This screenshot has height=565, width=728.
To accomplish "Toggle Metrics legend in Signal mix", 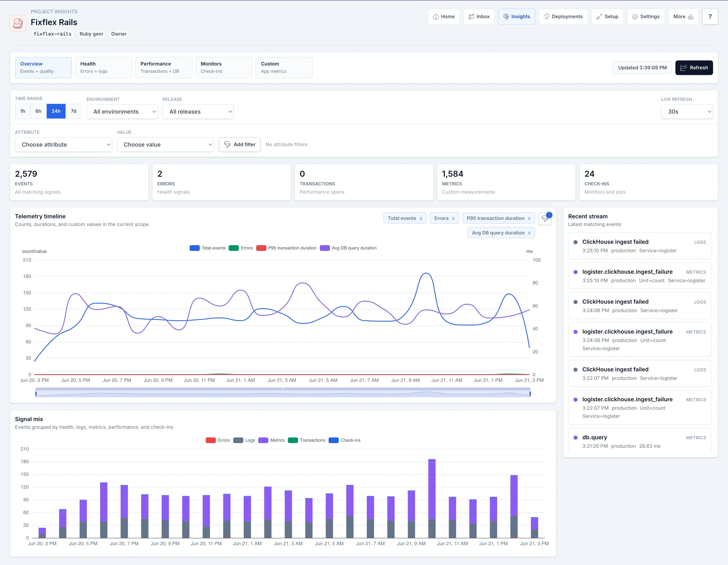I will pyautogui.click(x=271, y=440).
